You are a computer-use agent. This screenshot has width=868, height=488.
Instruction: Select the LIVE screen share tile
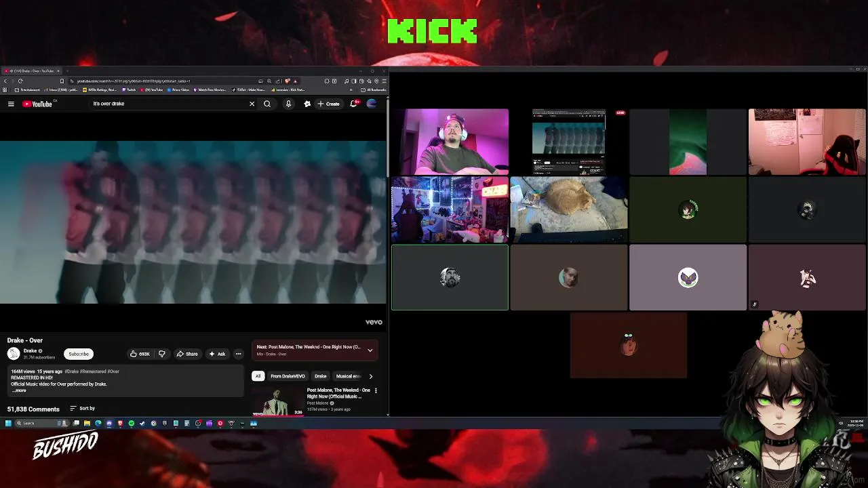(x=569, y=142)
